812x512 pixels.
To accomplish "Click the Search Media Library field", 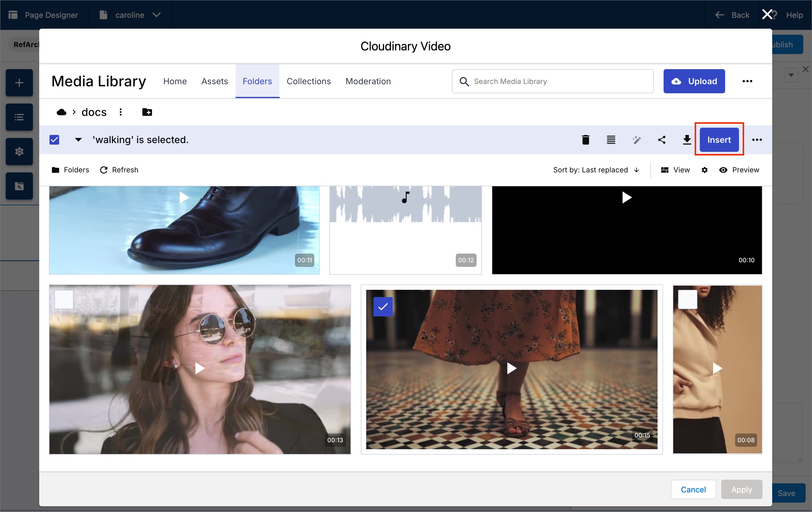I will pos(552,81).
